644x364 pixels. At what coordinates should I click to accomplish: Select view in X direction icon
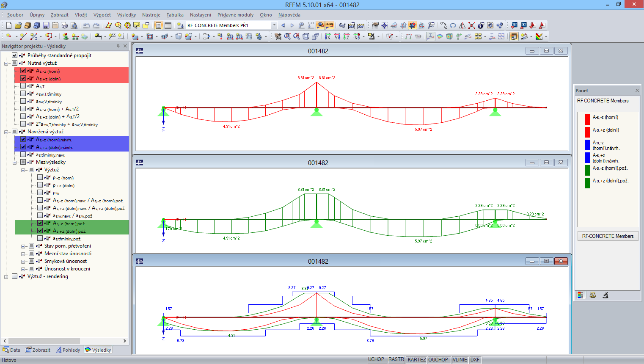pos(328,36)
